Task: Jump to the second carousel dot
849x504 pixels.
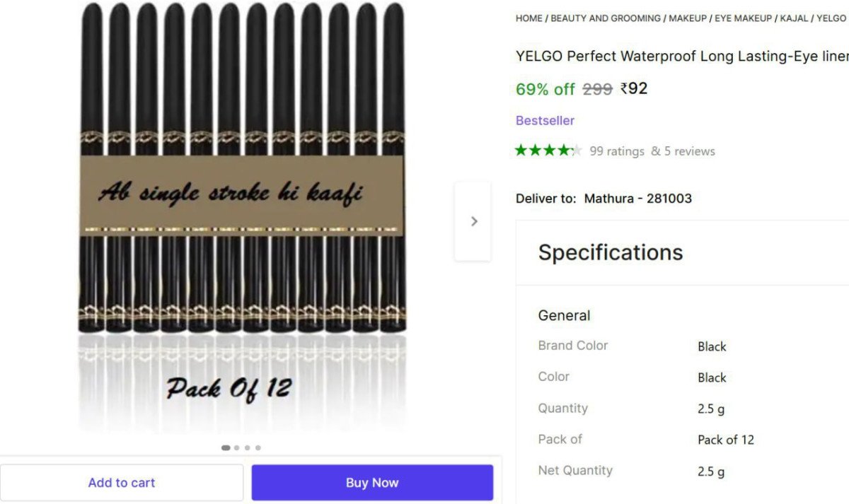Action: pyautogui.click(x=237, y=447)
